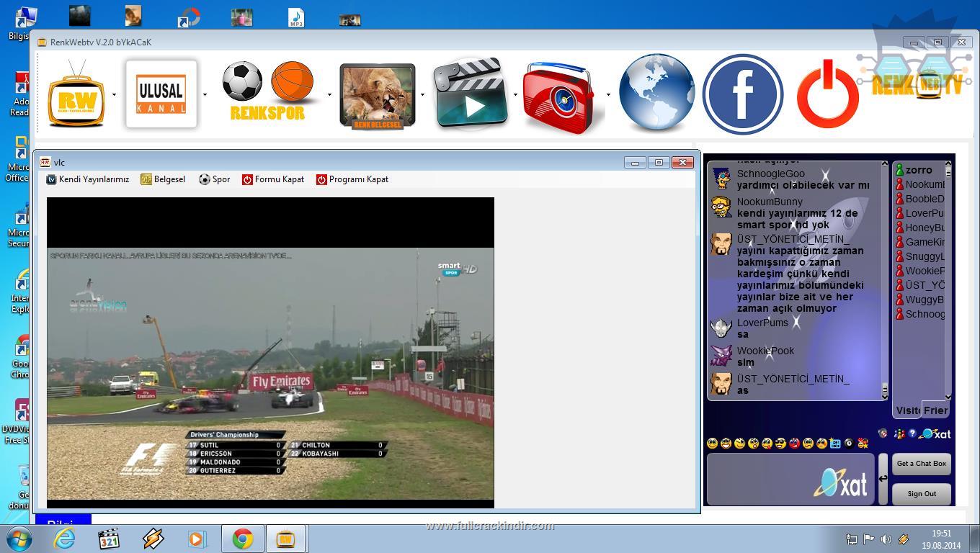Click the chat send arrow button
Viewport: 980px width, 553px height.
point(883,479)
